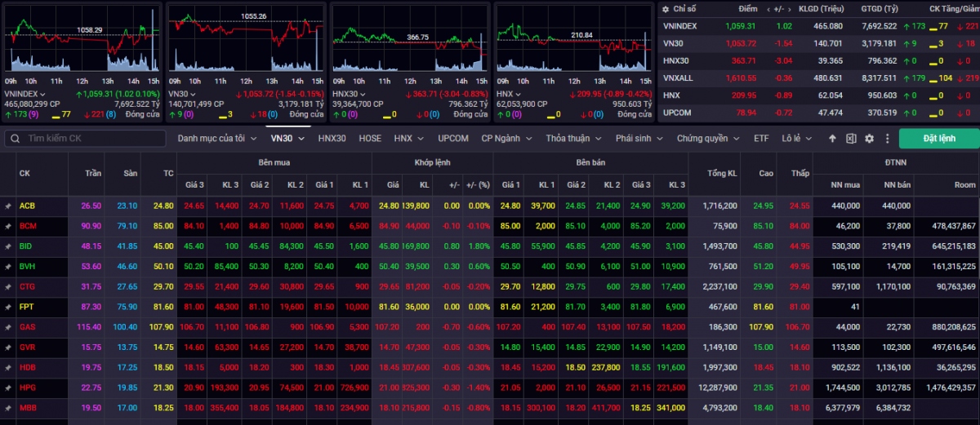Click BID ticker symbol
The width and height of the screenshot is (980, 425).
(26, 246)
